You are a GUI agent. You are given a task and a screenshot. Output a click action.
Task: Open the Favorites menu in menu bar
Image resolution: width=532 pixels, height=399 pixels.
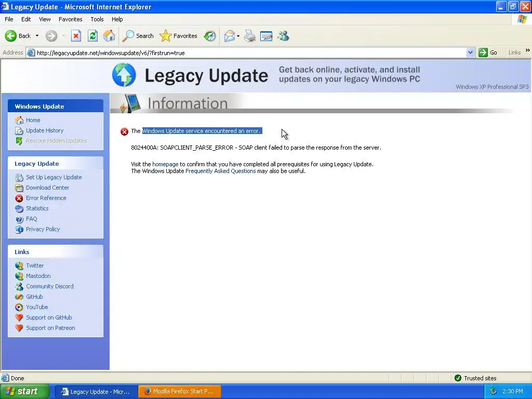[70, 19]
